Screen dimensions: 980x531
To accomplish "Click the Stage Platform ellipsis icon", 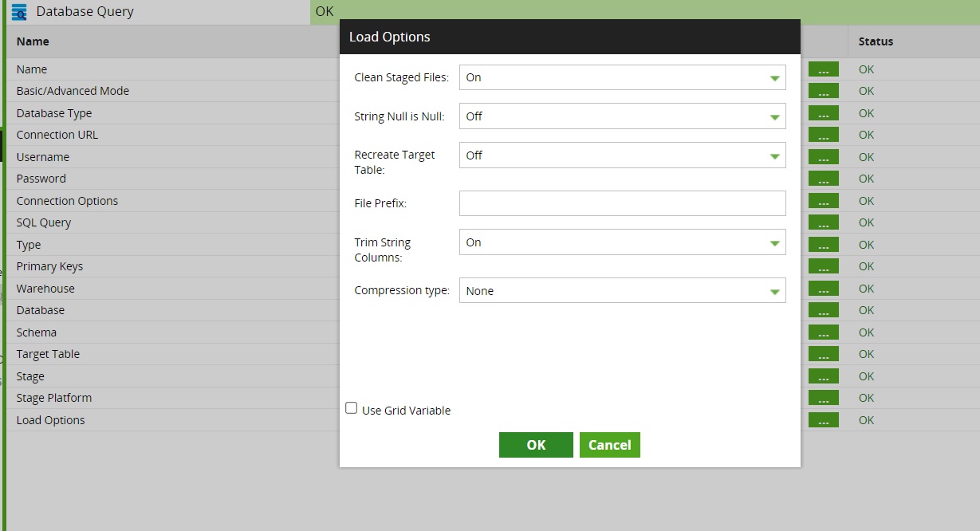I will pos(824,398).
